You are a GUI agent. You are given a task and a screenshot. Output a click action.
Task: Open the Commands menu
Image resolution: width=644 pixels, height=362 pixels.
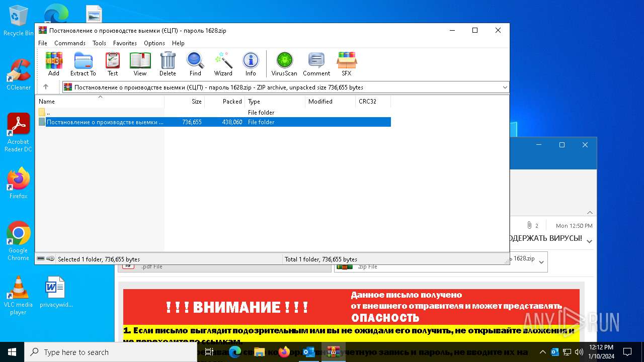point(70,43)
